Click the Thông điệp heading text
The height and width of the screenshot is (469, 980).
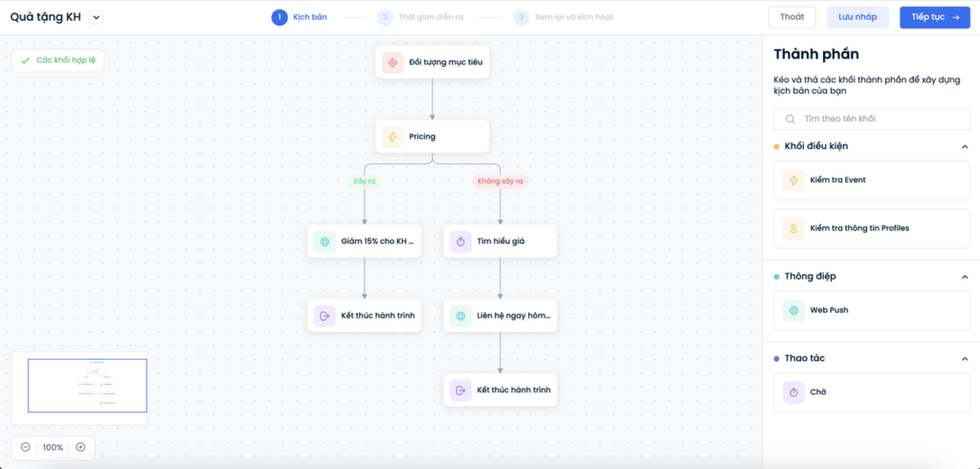(x=810, y=277)
